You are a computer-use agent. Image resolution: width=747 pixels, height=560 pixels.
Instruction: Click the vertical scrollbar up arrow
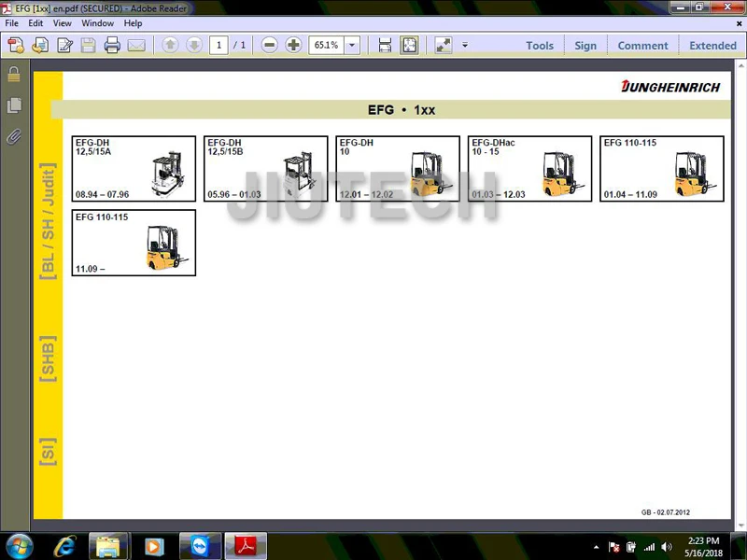pyautogui.click(x=741, y=65)
